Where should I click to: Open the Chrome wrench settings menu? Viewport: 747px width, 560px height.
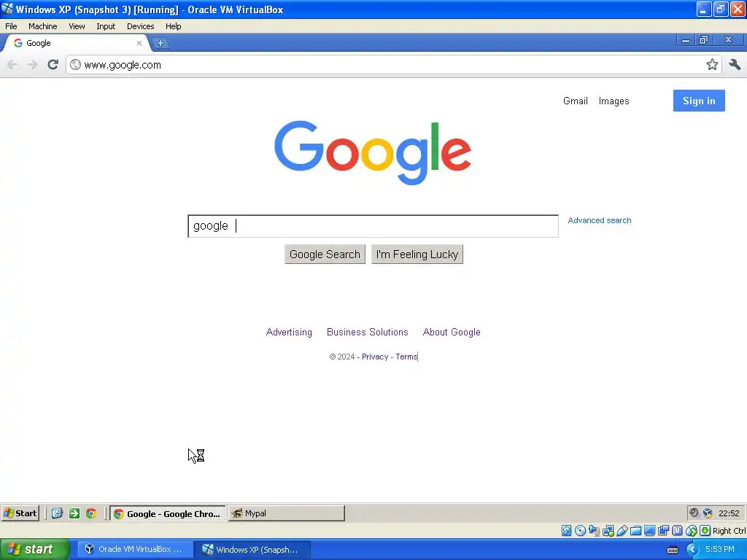click(x=735, y=64)
